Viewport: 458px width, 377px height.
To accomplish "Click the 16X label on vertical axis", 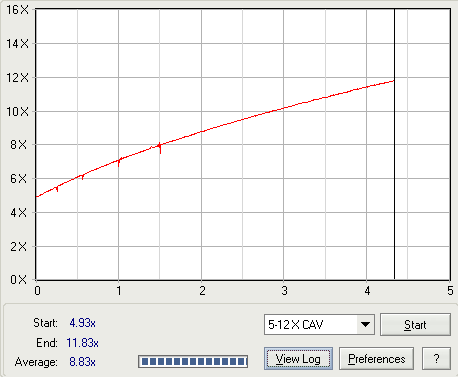I will coord(18,10).
